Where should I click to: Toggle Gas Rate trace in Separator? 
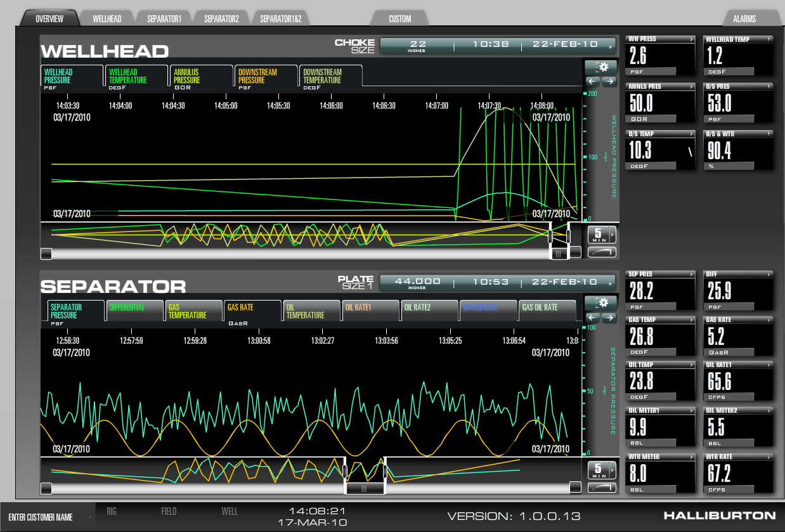(x=252, y=311)
